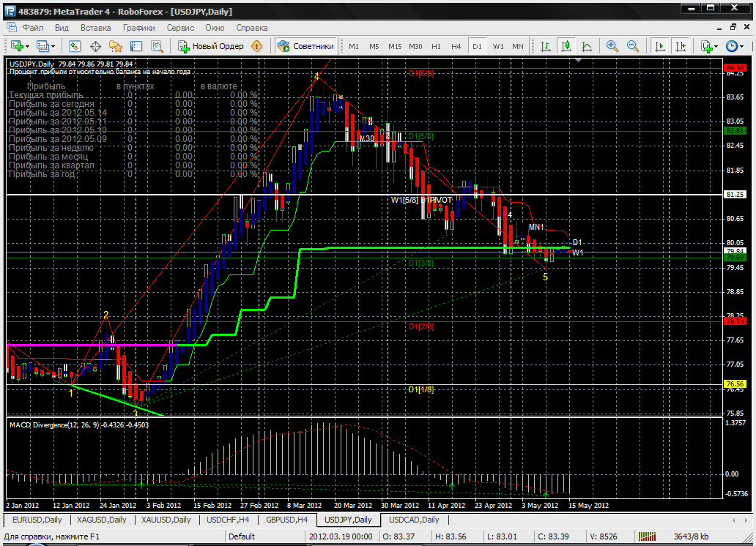Toggle the Советники auto-trading button
Screen dimensions: 756x546
[x=305, y=46]
